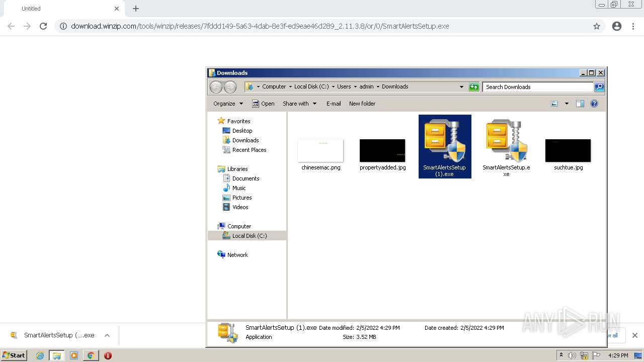Select SmartAlertsSetup (1).exe file icon

tap(445, 141)
